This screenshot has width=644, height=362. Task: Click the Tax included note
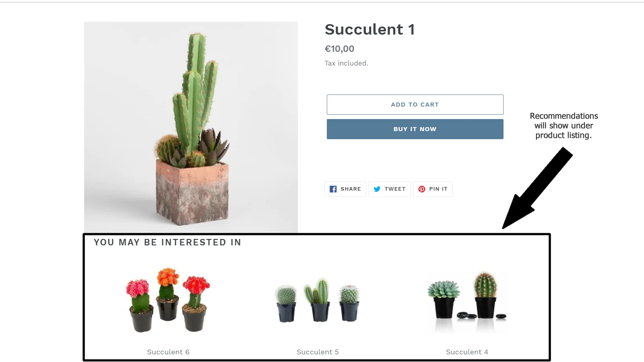tap(346, 63)
